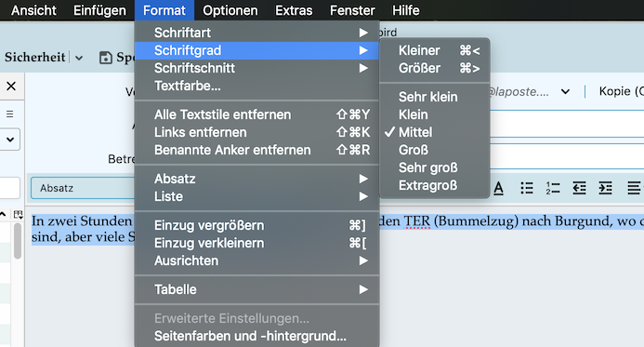Click the bulleted list icon
The image size is (644, 347).
pyautogui.click(x=527, y=188)
